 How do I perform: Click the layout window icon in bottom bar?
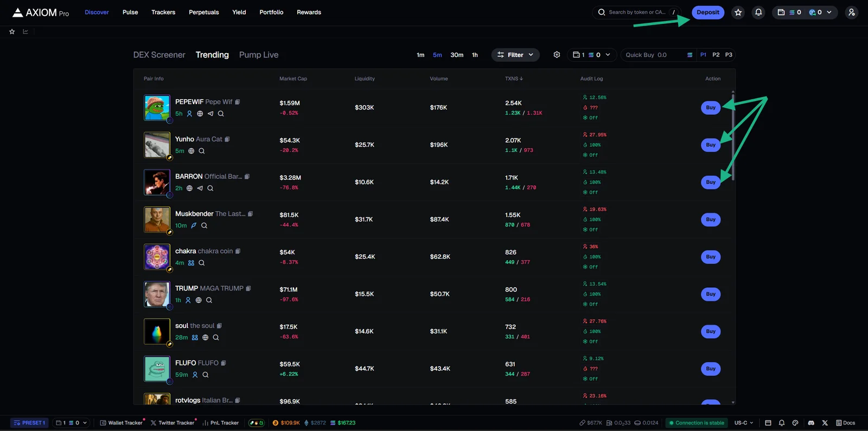click(768, 423)
